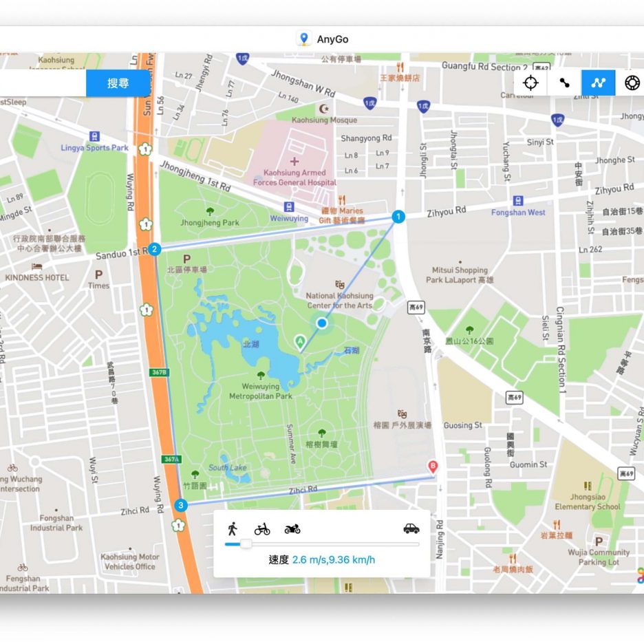Select car speed icon
The width and height of the screenshot is (644, 644).
click(x=411, y=528)
